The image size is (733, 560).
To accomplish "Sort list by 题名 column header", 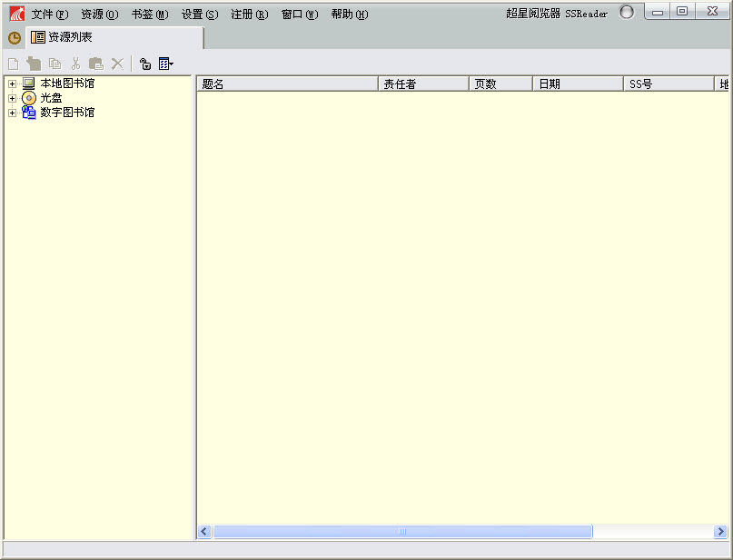I will [286, 84].
